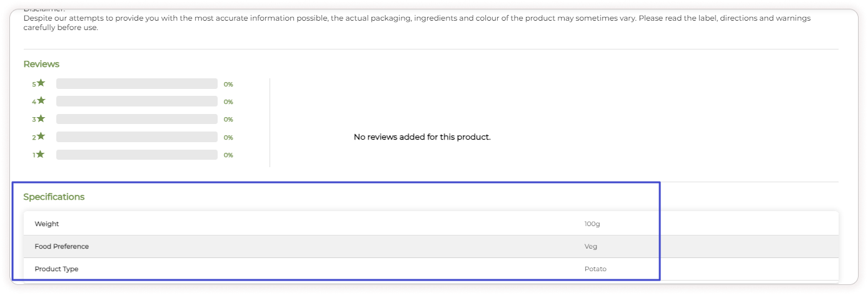Click the 3-star rating icon
Screen dimensions: 868x295
[x=41, y=118]
